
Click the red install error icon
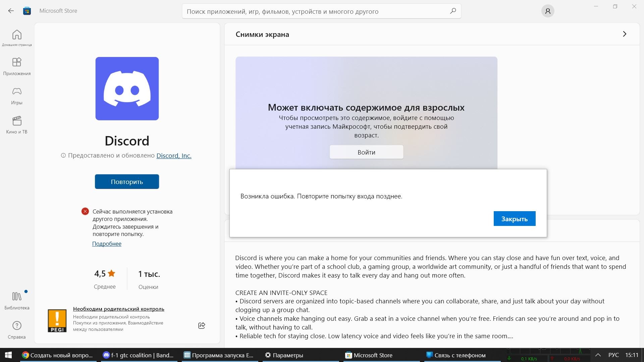pos(85,212)
